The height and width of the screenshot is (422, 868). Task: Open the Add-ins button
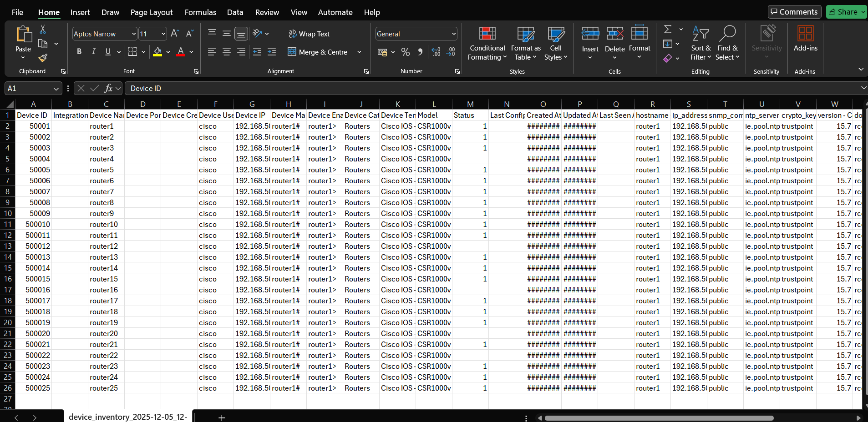tap(805, 39)
